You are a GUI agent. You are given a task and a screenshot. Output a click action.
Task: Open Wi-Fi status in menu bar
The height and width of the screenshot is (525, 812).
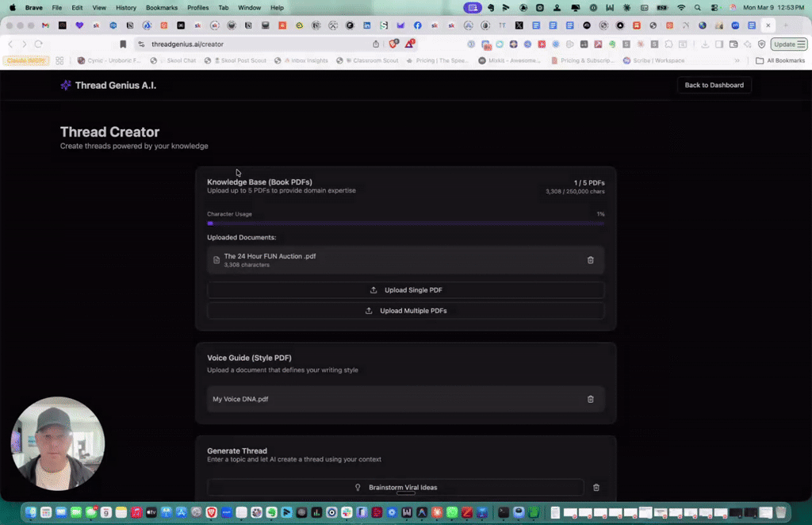coord(681,8)
